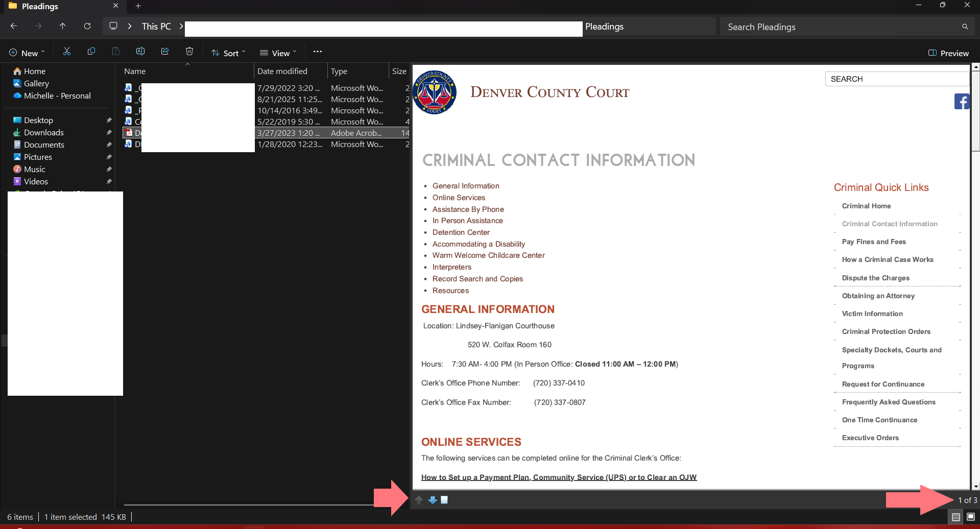Toggle the Preview pane button
Viewport: 980px width, 529px height.
pyautogui.click(x=948, y=53)
